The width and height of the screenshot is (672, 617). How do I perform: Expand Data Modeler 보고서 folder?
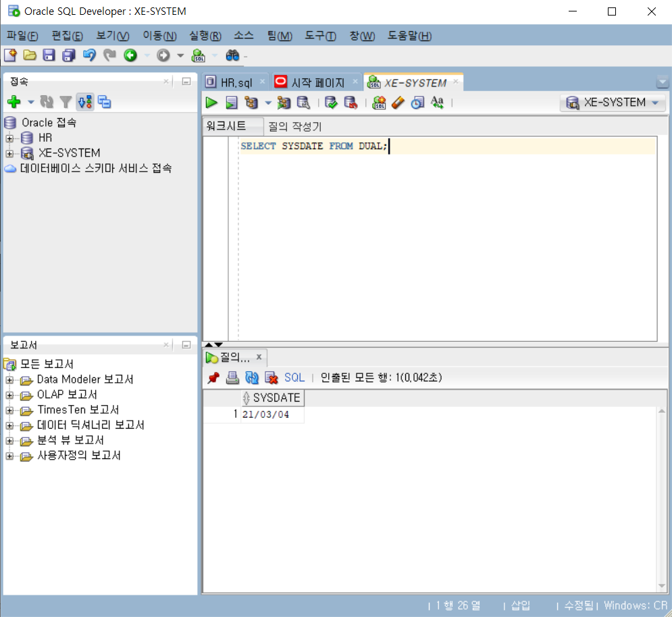click(x=9, y=380)
